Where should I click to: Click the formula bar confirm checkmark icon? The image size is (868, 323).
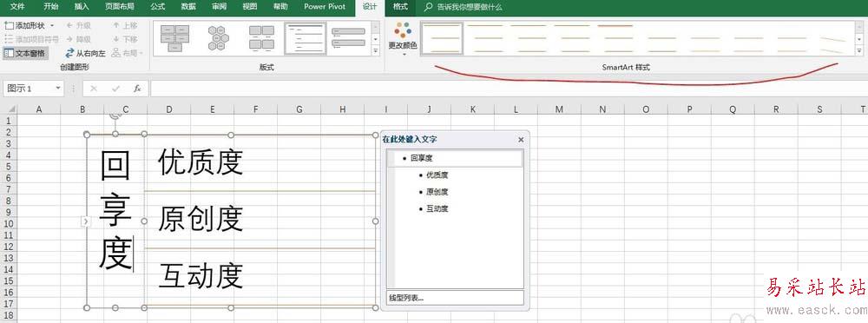coord(115,89)
